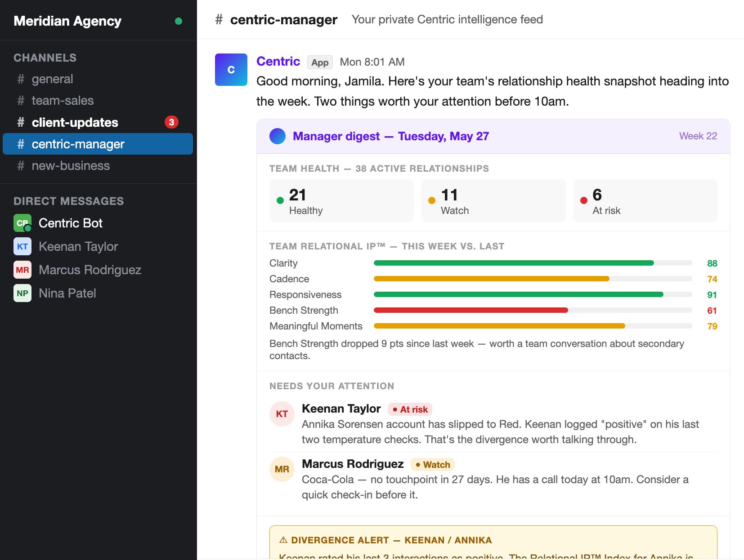Click the channel topic description text
This screenshot has width=744, height=560.
(447, 20)
